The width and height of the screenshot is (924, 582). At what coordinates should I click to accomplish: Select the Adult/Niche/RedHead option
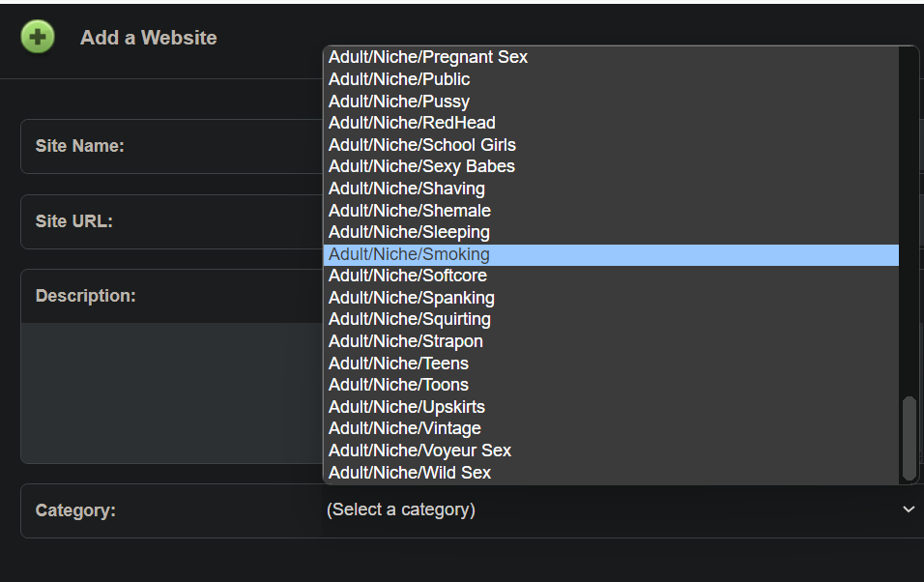tap(412, 123)
